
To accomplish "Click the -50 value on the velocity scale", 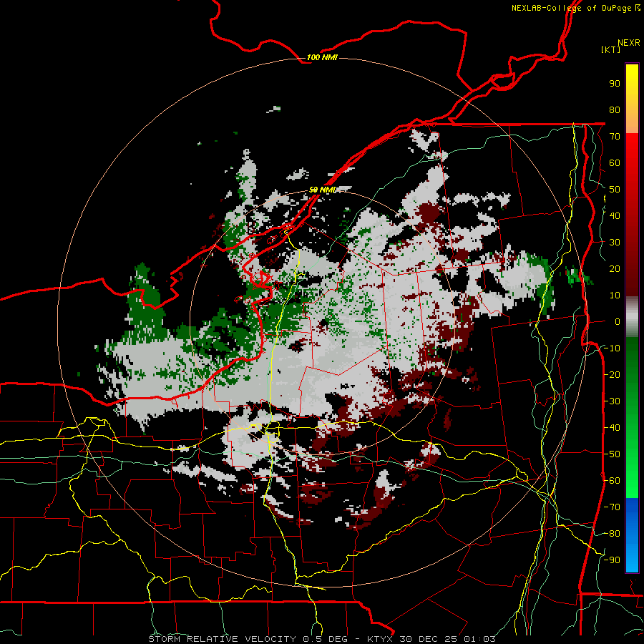I will [x=612, y=454].
